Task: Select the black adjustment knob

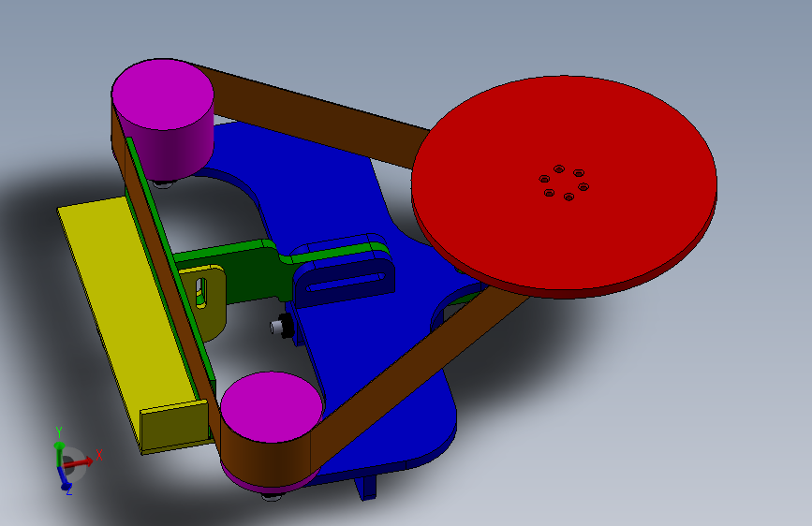Action: (285, 326)
